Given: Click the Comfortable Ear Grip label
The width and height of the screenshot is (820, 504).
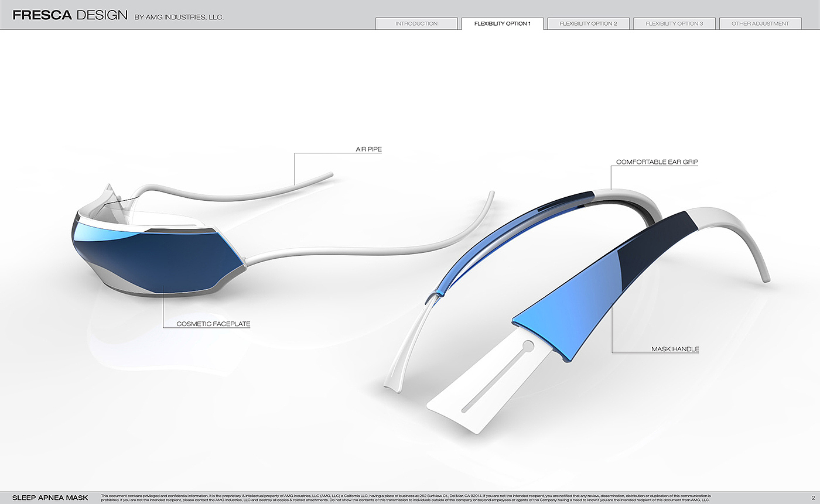Looking at the screenshot, I should [657, 162].
